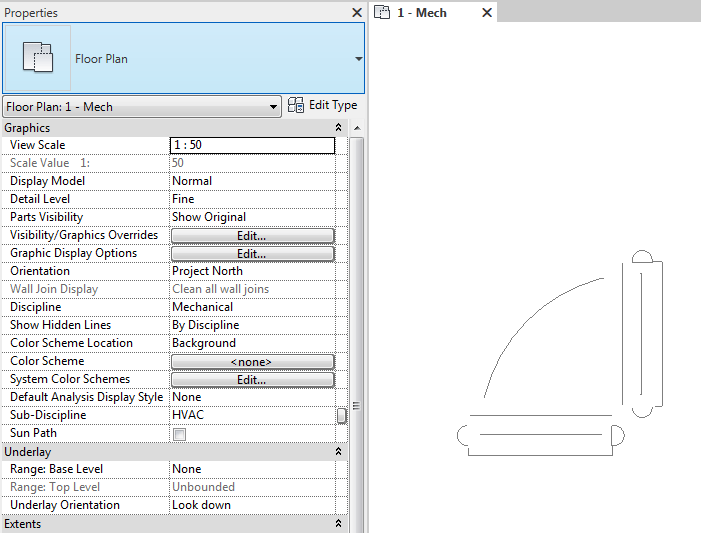Click the view icon in 1 - Mech tab
This screenshot has height=533, width=701.
click(382, 12)
